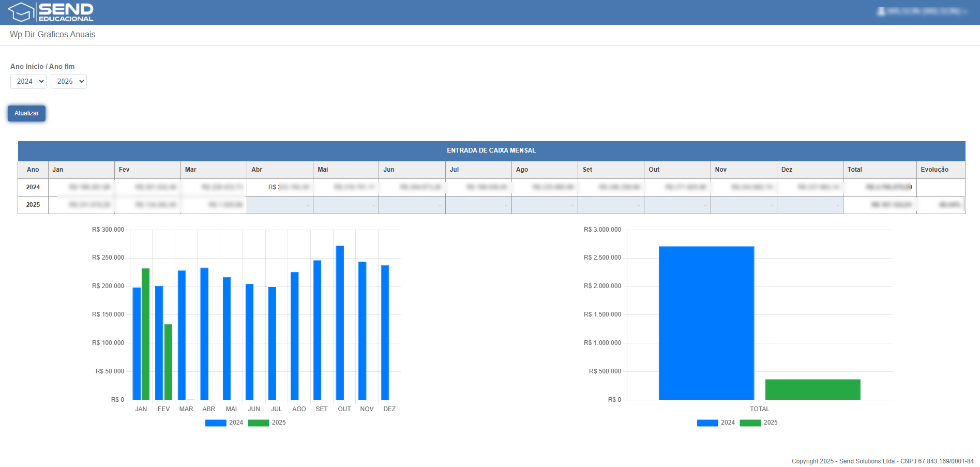The image size is (980, 467).
Task: Open the start year 2024 dropdown
Action: click(x=28, y=81)
